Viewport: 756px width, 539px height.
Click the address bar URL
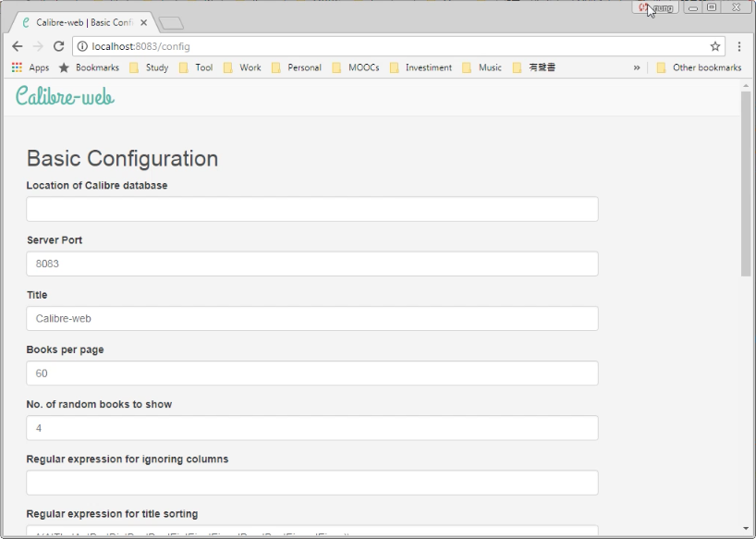(x=140, y=46)
